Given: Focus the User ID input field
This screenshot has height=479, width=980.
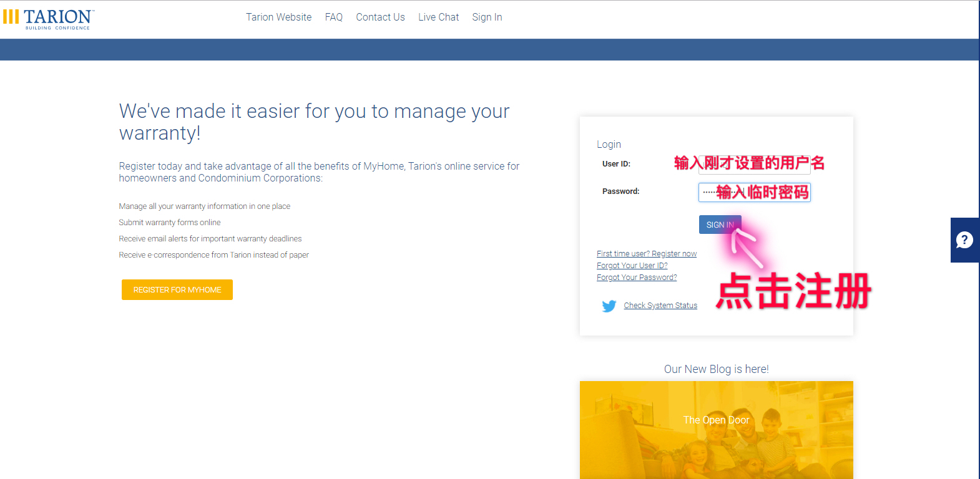Looking at the screenshot, I should 754,164.
